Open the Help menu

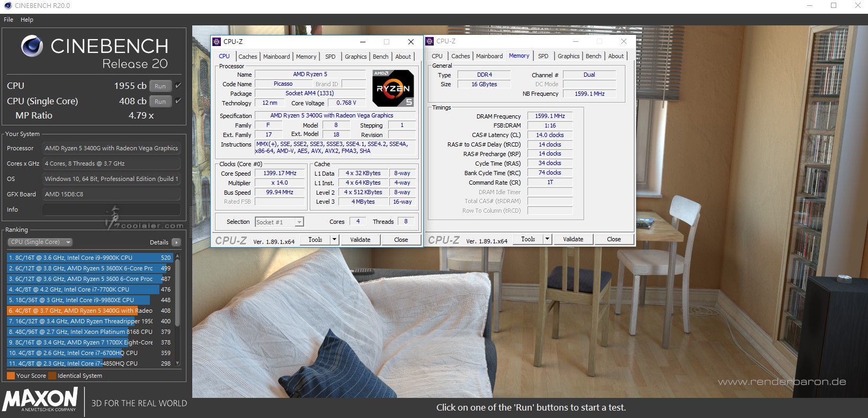tap(27, 20)
